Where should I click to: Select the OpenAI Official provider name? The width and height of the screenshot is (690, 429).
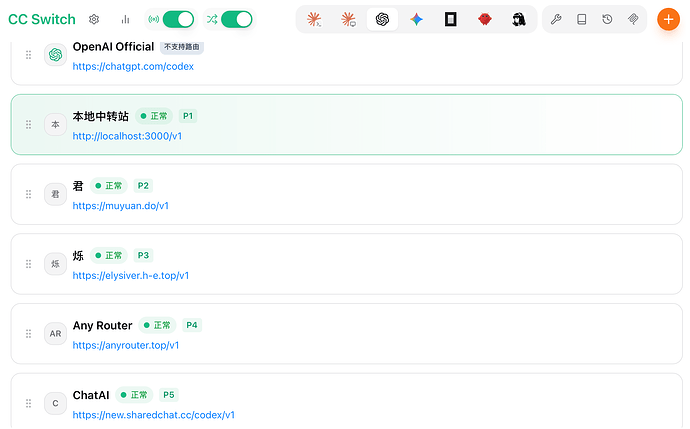(x=114, y=47)
